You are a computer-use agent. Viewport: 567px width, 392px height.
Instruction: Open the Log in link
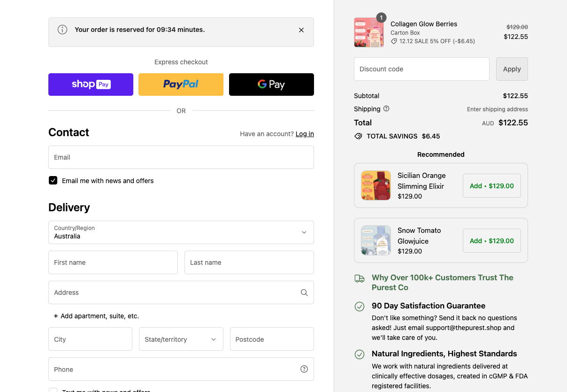(305, 134)
